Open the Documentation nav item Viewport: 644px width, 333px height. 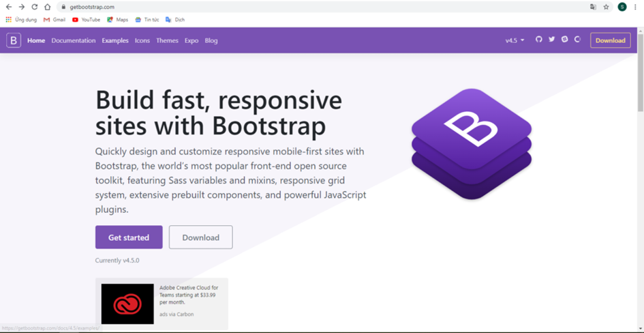point(74,40)
